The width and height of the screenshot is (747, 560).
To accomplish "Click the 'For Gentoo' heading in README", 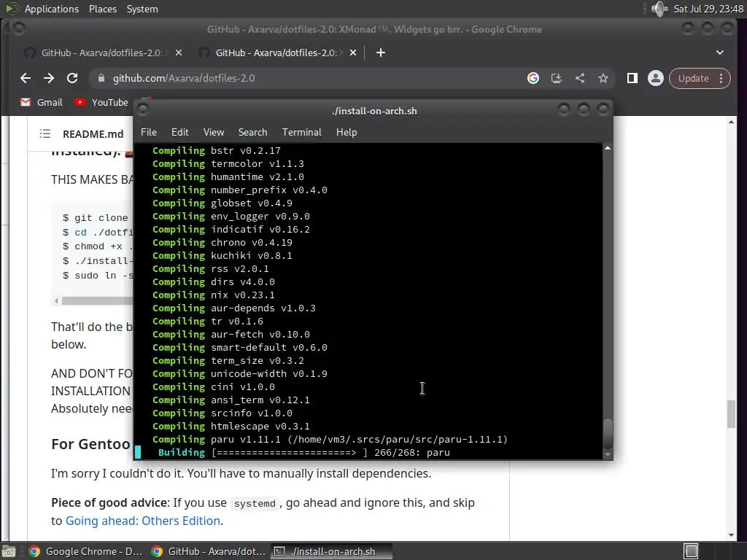I will (x=90, y=444).
